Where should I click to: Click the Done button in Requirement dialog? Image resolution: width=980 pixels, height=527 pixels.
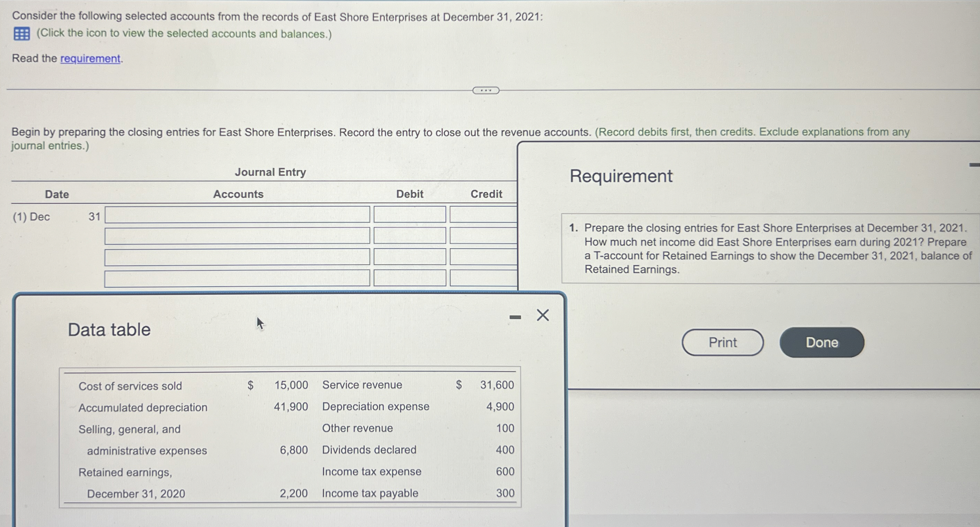point(822,342)
